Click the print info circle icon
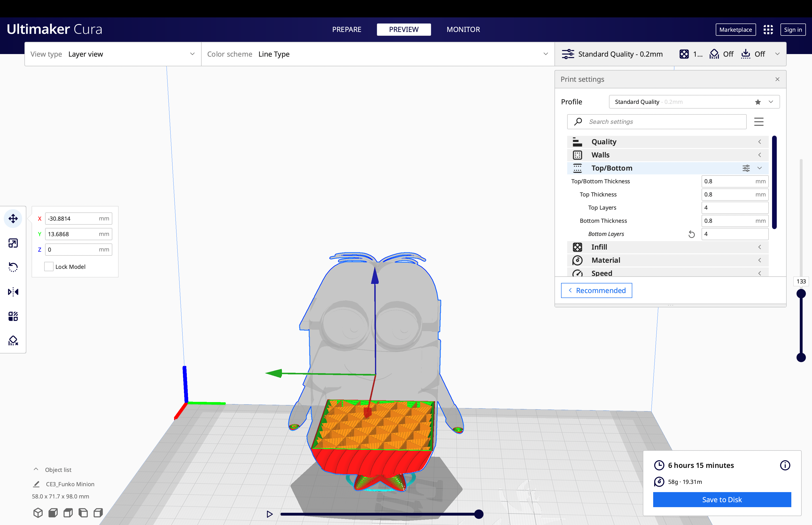 tap(785, 465)
